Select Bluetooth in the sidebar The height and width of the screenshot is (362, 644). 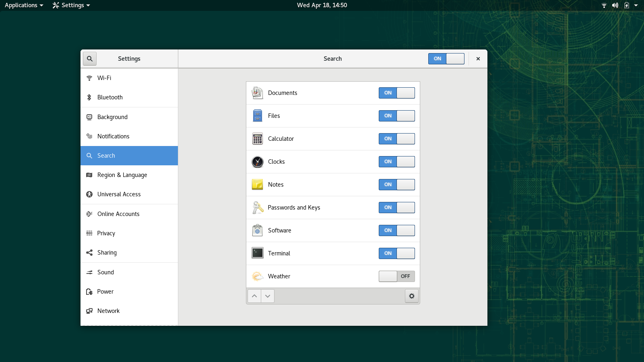click(x=110, y=97)
